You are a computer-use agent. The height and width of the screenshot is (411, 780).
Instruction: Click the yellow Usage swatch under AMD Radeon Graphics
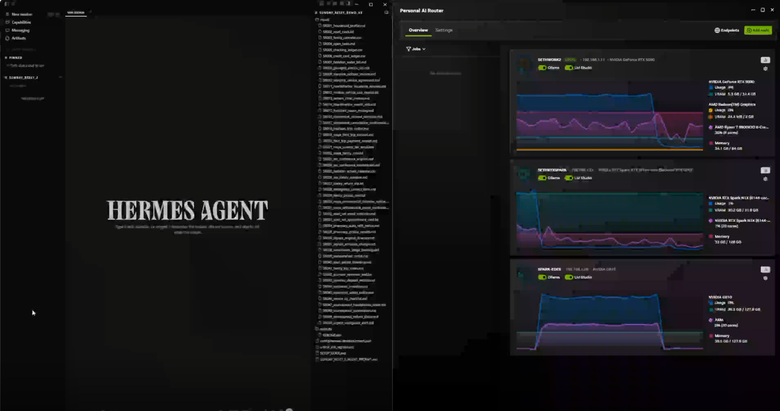click(x=711, y=110)
